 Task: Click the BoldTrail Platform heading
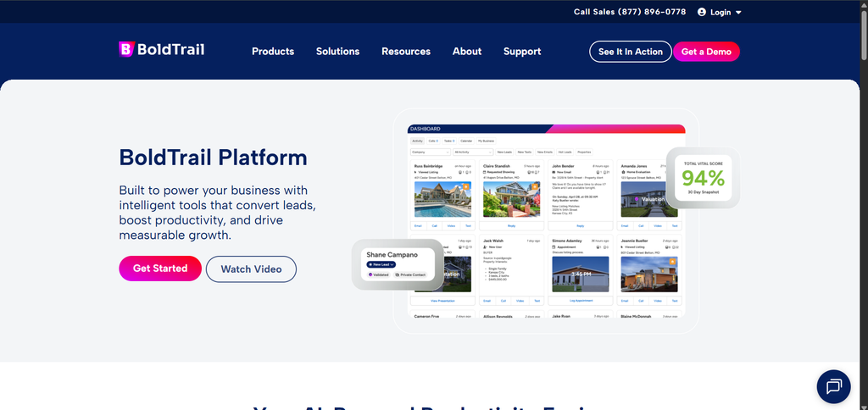213,158
